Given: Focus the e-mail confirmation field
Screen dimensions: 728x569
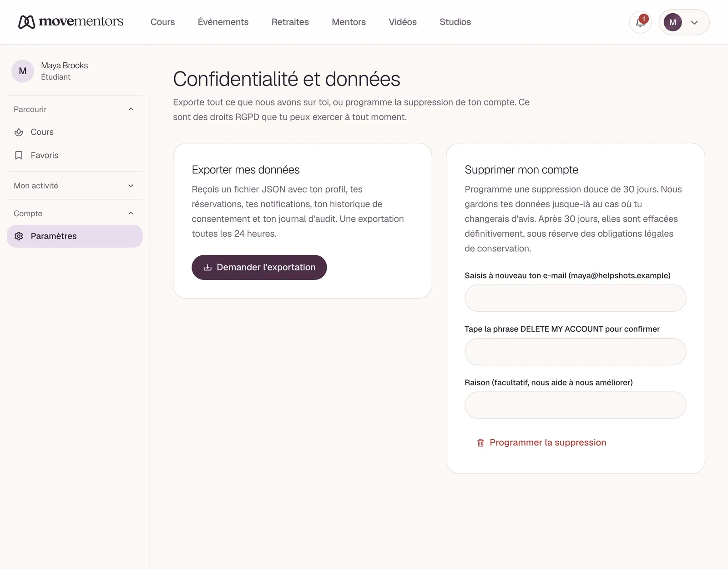Looking at the screenshot, I should click(x=575, y=298).
